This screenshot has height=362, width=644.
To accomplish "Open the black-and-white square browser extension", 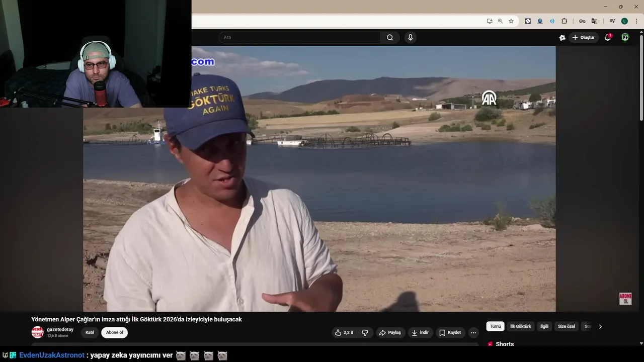I will pyautogui.click(x=528, y=21).
